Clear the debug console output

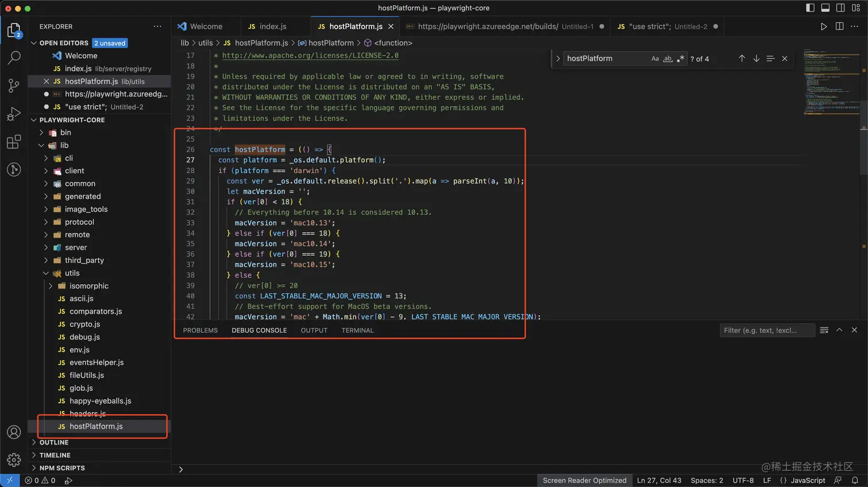pos(824,330)
